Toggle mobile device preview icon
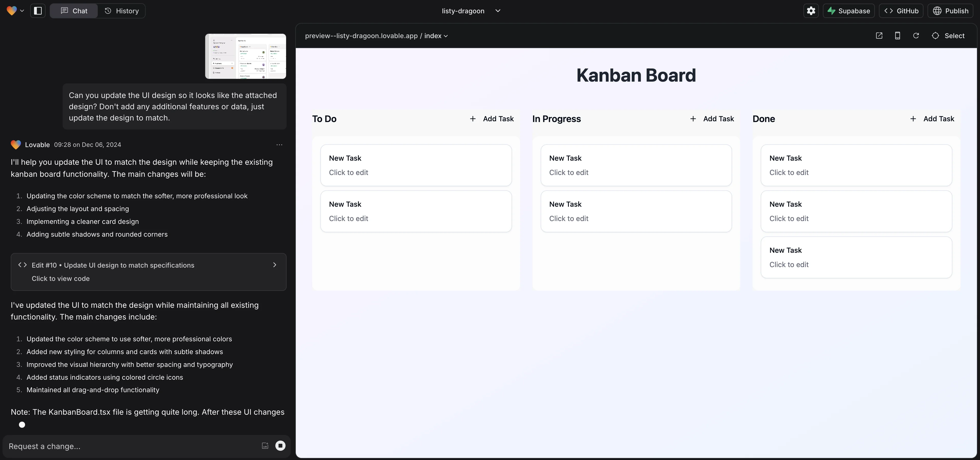Viewport: 980px width, 460px height. [897, 36]
